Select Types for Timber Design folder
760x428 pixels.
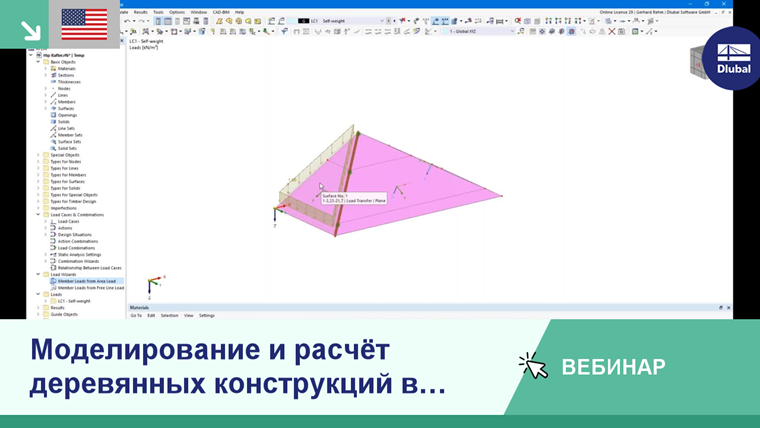(73, 202)
